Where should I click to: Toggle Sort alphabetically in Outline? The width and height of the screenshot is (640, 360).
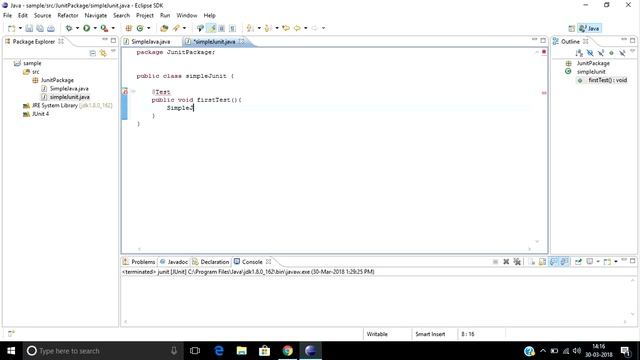pos(579,53)
